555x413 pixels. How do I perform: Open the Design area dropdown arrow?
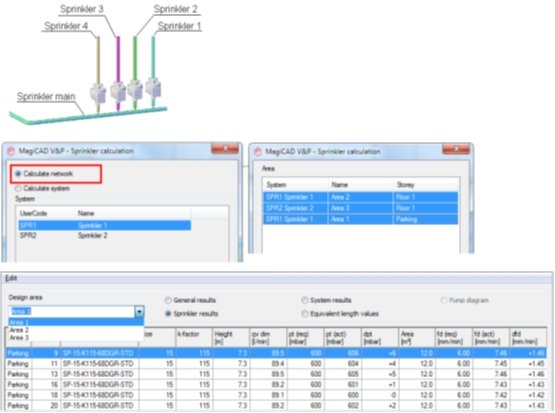click(x=139, y=312)
